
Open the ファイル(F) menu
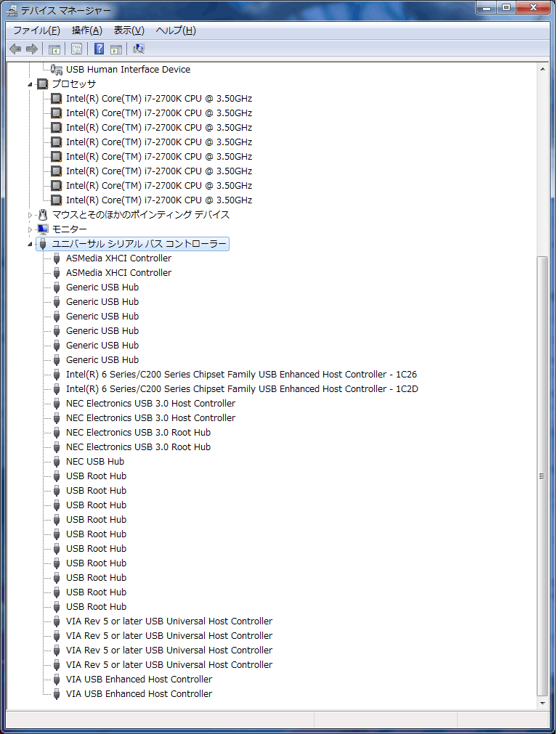36,30
